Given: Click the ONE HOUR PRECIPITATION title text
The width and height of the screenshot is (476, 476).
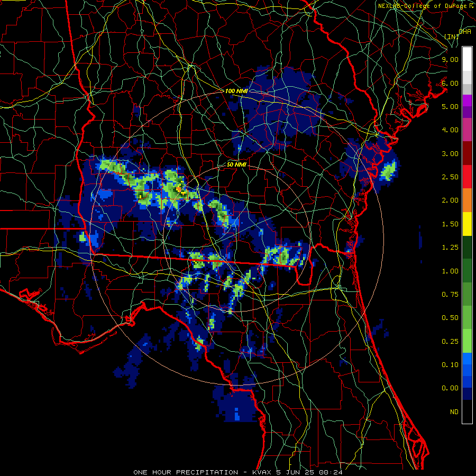Looking at the screenshot, I should [x=186, y=472].
